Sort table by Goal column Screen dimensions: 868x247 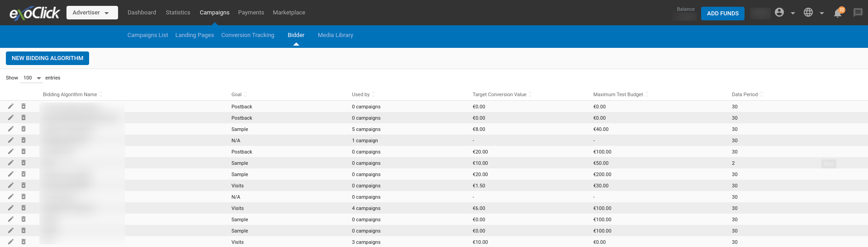click(x=237, y=94)
